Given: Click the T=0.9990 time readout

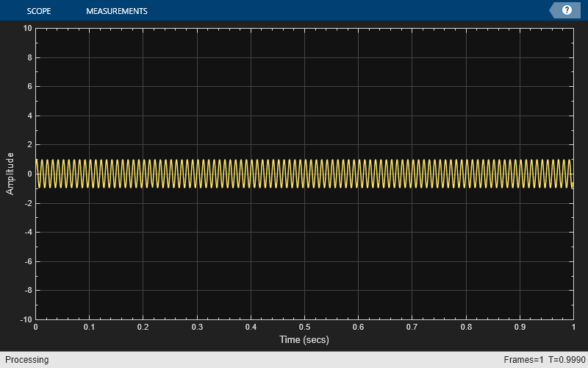Looking at the screenshot, I should [567, 360].
